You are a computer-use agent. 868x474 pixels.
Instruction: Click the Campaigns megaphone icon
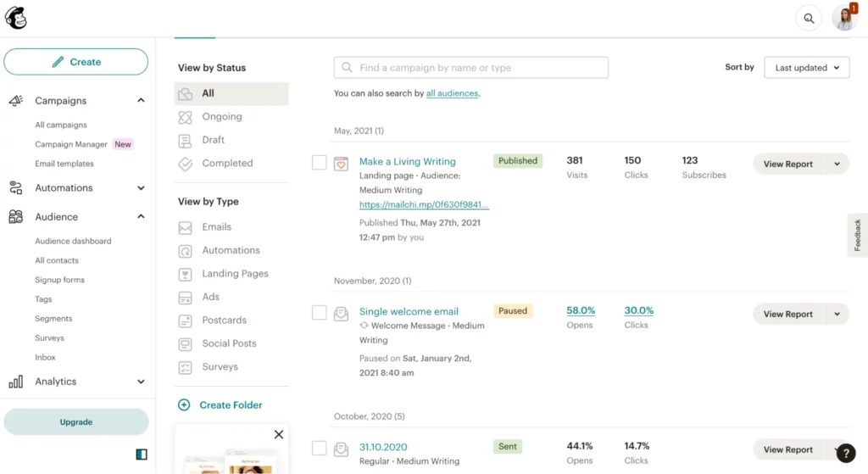point(15,100)
